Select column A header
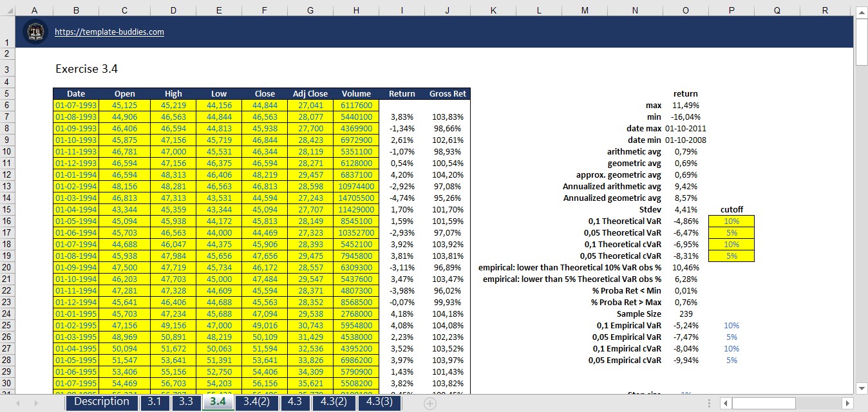This screenshot has height=412, width=868. coord(33,10)
